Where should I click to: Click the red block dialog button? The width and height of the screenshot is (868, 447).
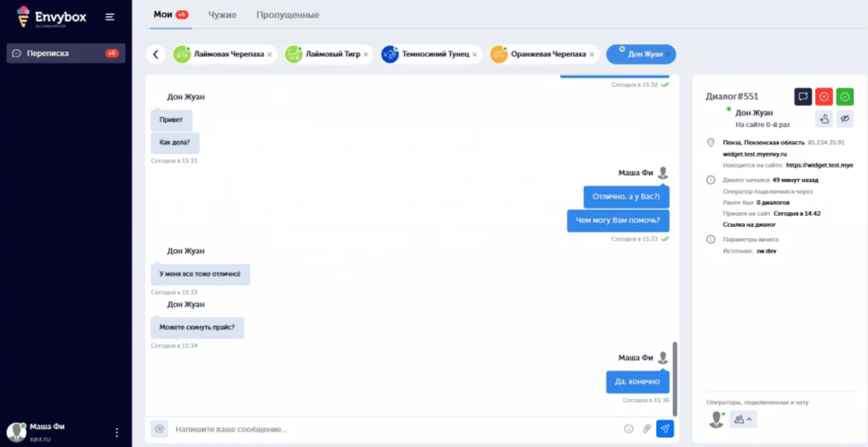point(824,97)
